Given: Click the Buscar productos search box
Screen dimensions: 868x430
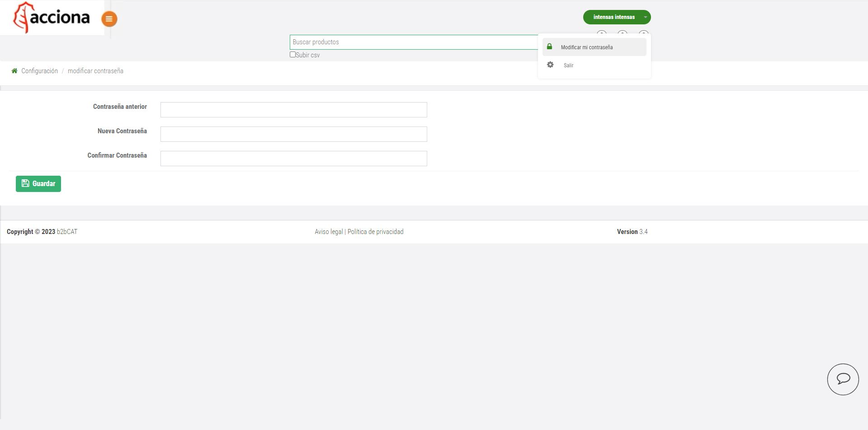Looking at the screenshot, I should 407,42.
